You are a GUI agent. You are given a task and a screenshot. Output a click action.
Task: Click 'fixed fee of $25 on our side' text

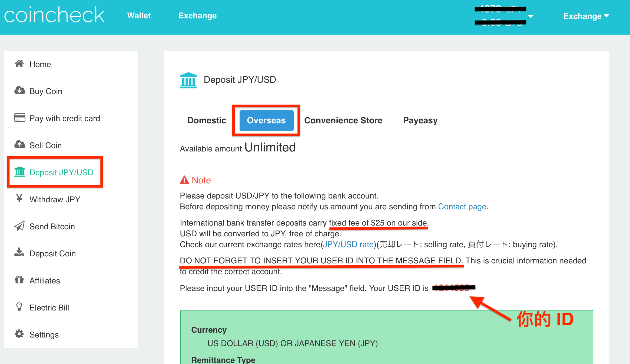[378, 223]
